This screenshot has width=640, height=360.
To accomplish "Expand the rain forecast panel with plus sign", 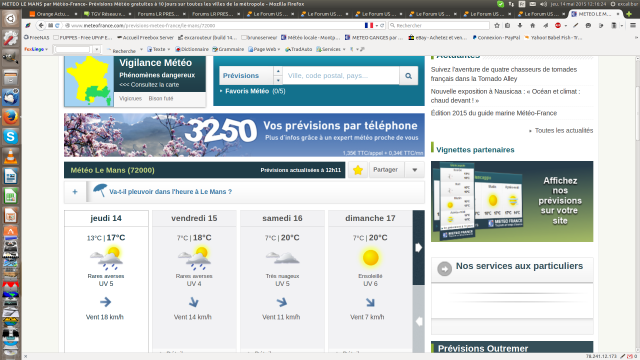I will pyautogui.click(x=75, y=191).
